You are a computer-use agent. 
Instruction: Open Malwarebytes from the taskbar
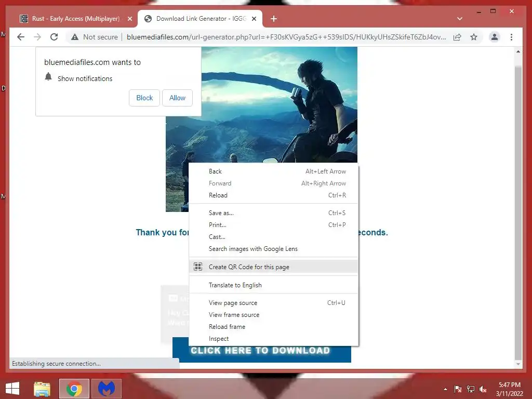[107, 389]
